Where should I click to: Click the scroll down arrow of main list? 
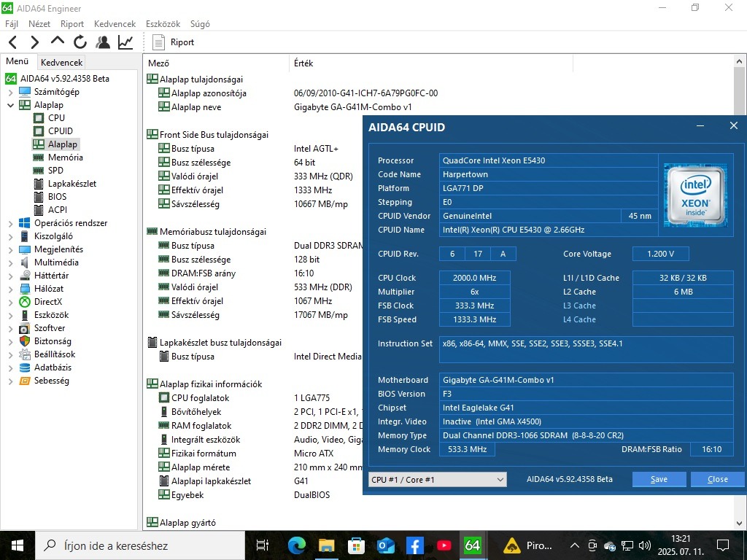739,524
